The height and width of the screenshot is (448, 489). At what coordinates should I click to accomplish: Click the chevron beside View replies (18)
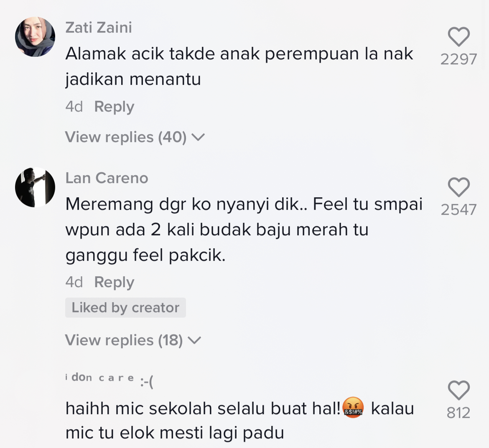click(x=194, y=340)
